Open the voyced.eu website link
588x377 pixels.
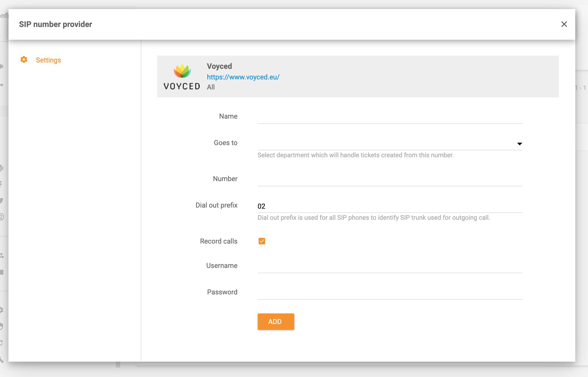pos(243,77)
